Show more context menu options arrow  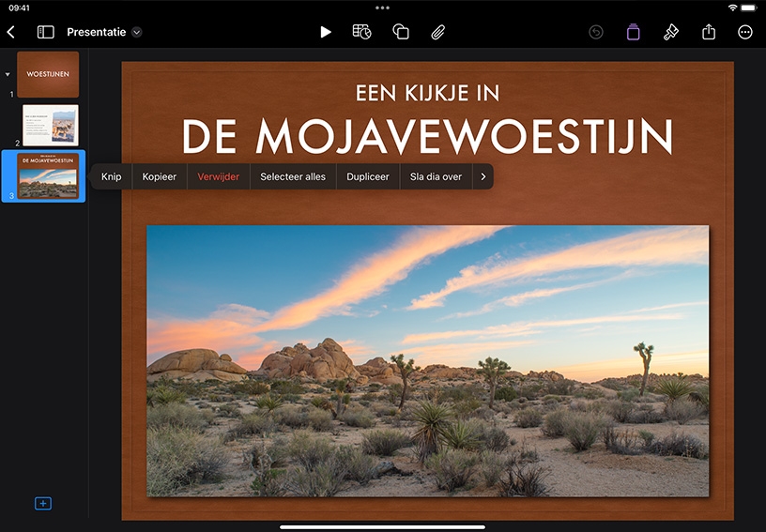point(483,176)
